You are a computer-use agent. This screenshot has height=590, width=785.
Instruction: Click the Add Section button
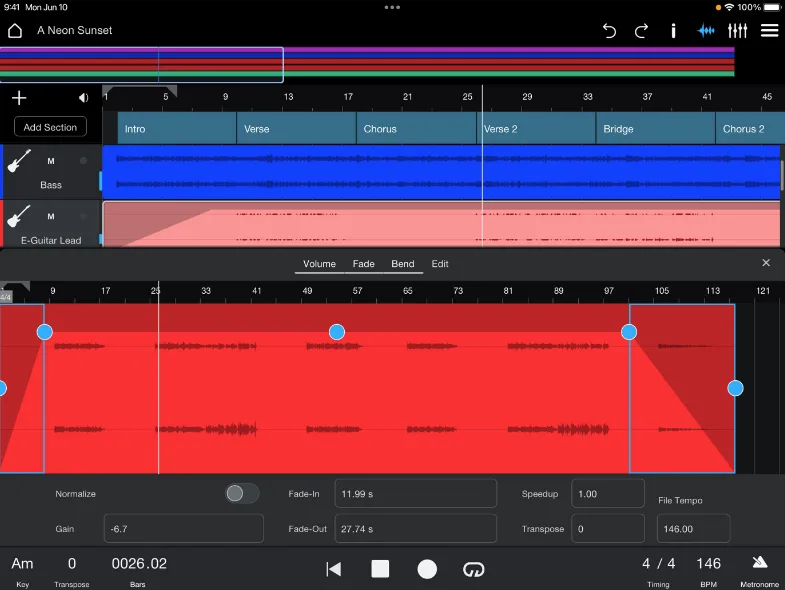coord(50,127)
